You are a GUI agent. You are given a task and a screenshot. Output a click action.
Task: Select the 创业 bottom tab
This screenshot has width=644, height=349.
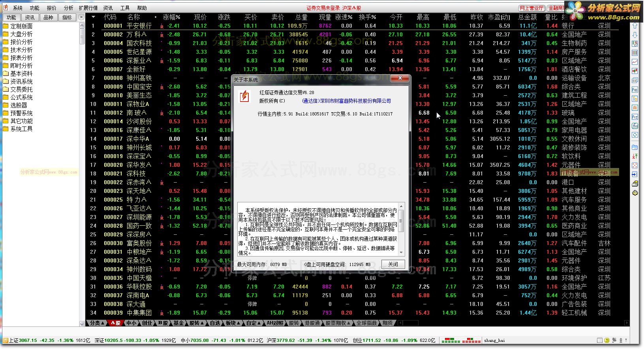coord(147,323)
